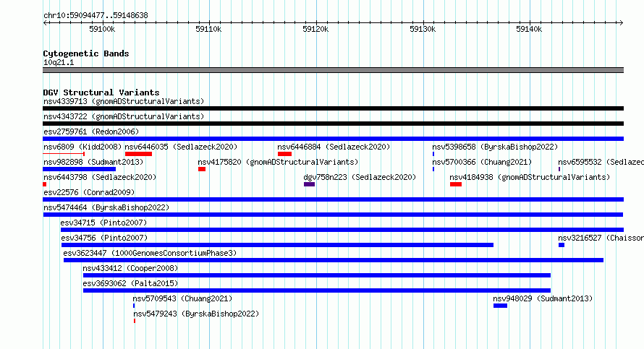
Task: Select nsv5474464 (ByrskaBishop2022) label
Action: click(x=106, y=207)
